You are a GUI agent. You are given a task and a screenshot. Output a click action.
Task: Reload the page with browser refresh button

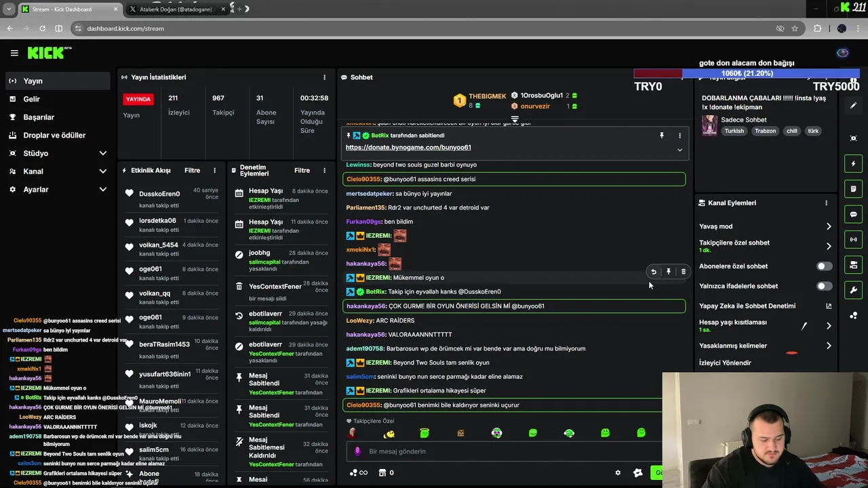[42, 28]
